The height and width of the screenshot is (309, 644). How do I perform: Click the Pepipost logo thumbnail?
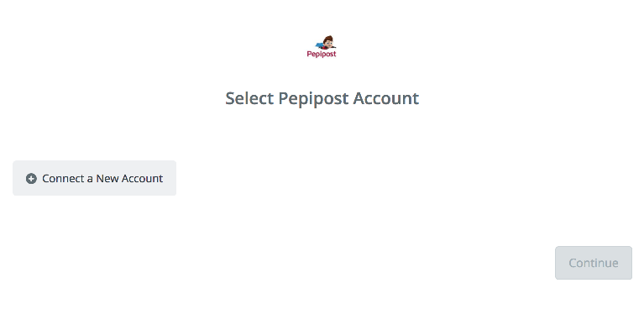point(322,46)
